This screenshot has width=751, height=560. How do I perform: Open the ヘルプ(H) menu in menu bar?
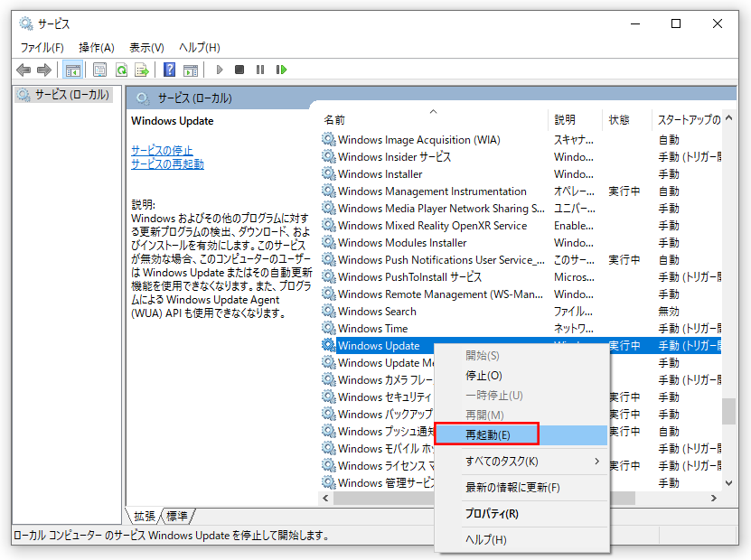(x=199, y=47)
